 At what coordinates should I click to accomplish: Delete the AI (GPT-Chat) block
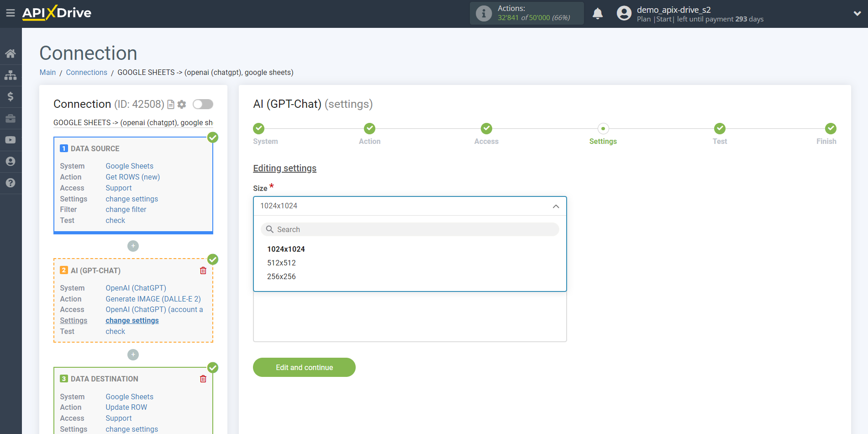tap(203, 270)
